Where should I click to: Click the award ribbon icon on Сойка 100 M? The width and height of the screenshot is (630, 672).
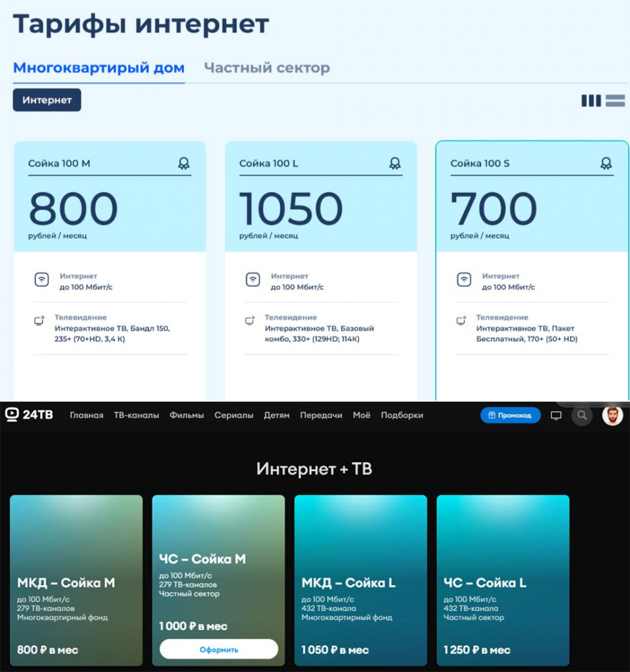184,163
